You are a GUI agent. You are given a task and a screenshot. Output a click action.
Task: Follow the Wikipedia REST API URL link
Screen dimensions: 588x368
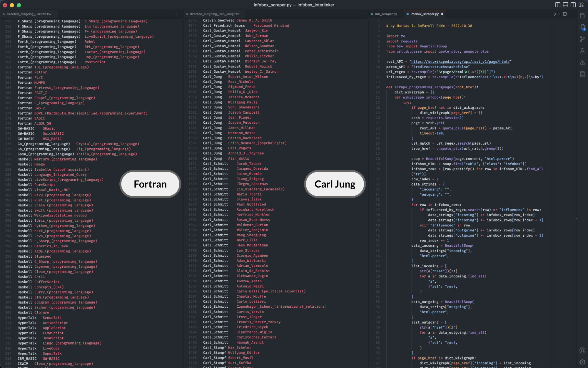coord(460,62)
